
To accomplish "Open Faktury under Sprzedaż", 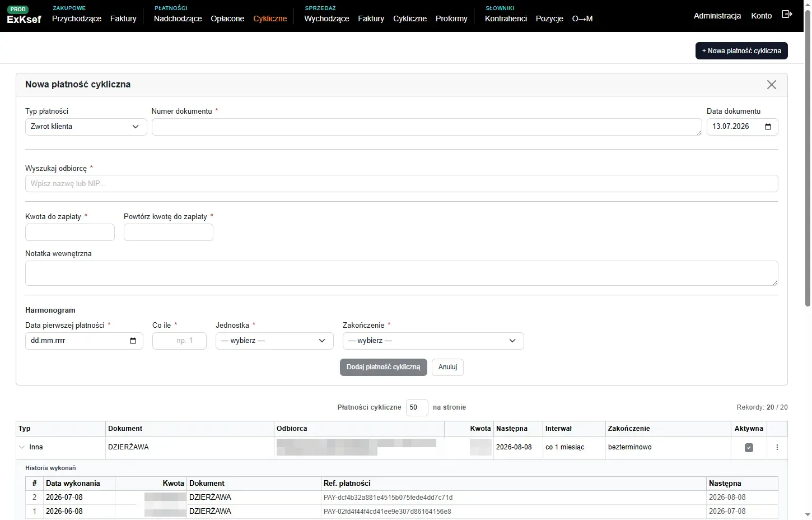I will 371,18.
